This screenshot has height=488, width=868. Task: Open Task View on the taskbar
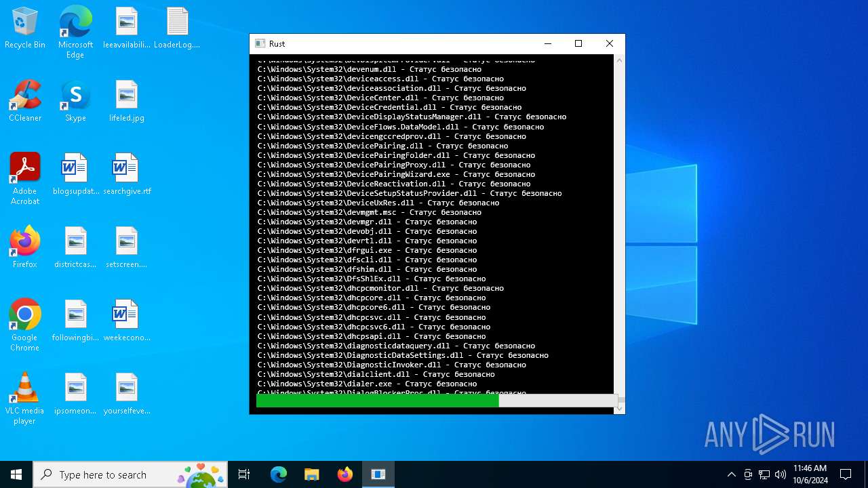tap(244, 474)
